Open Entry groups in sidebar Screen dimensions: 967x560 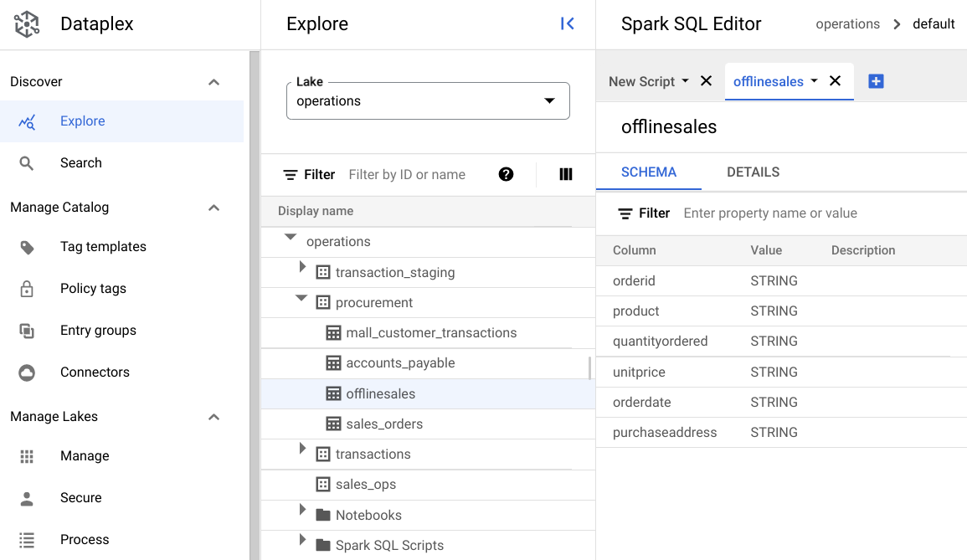[98, 331]
